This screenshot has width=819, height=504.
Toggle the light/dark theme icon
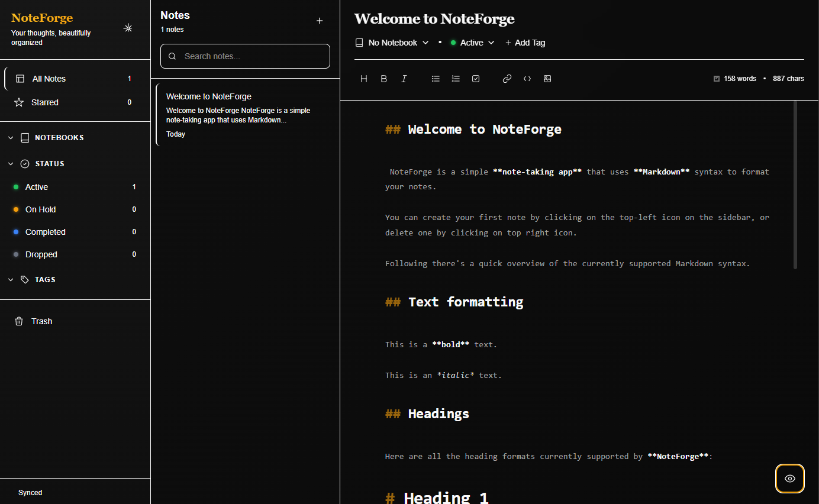(x=128, y=28)
